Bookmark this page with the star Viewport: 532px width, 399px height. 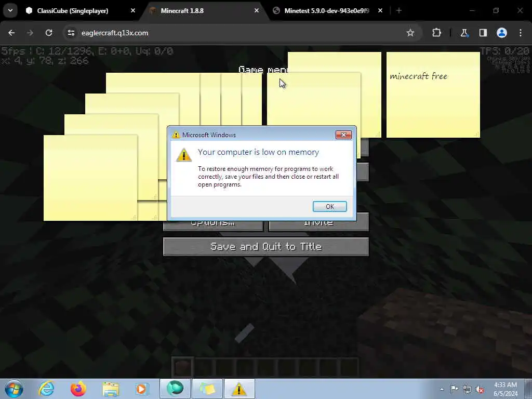pyautogui.click(x=410, y=33)
